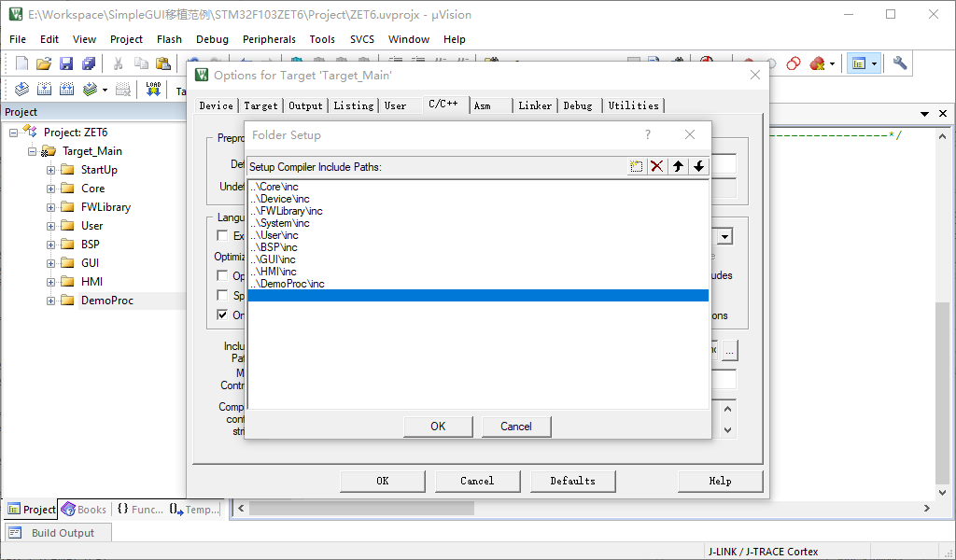Image resolution: width=956 pixels, height=560 pixels.
Task: Expand the BSP group
Action: tap(51, 245)
